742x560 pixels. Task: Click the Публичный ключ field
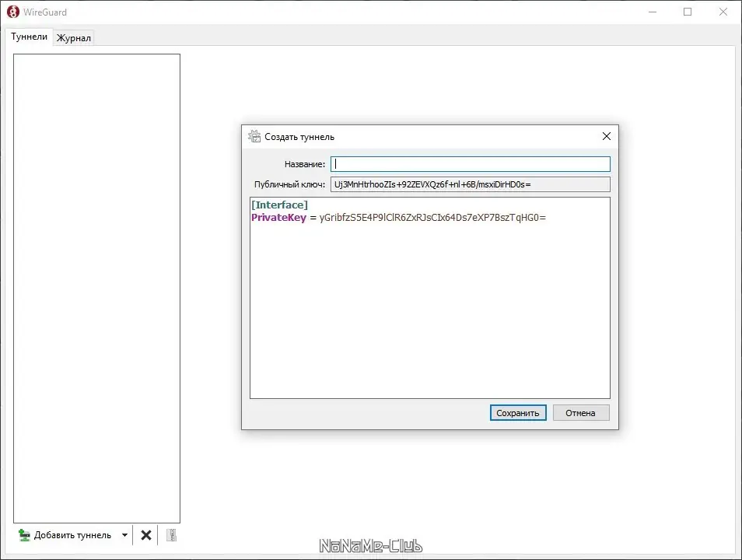[x=471, y=184]
